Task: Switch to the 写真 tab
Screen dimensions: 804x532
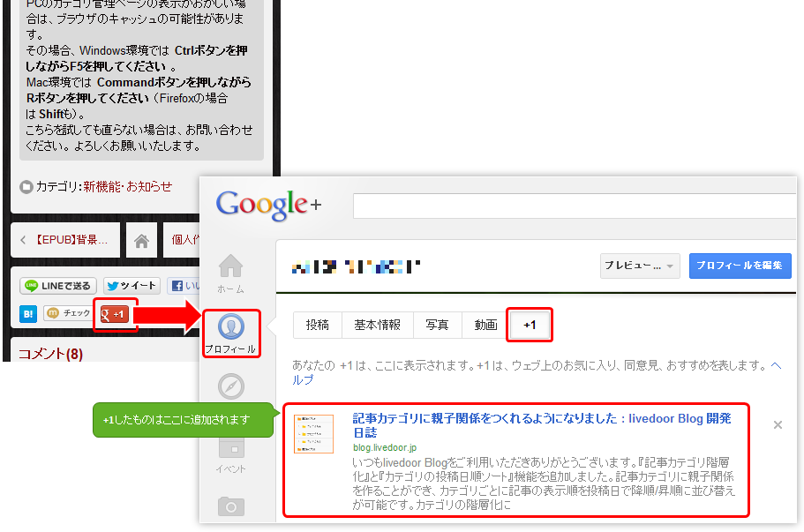Action: (438, 325)
